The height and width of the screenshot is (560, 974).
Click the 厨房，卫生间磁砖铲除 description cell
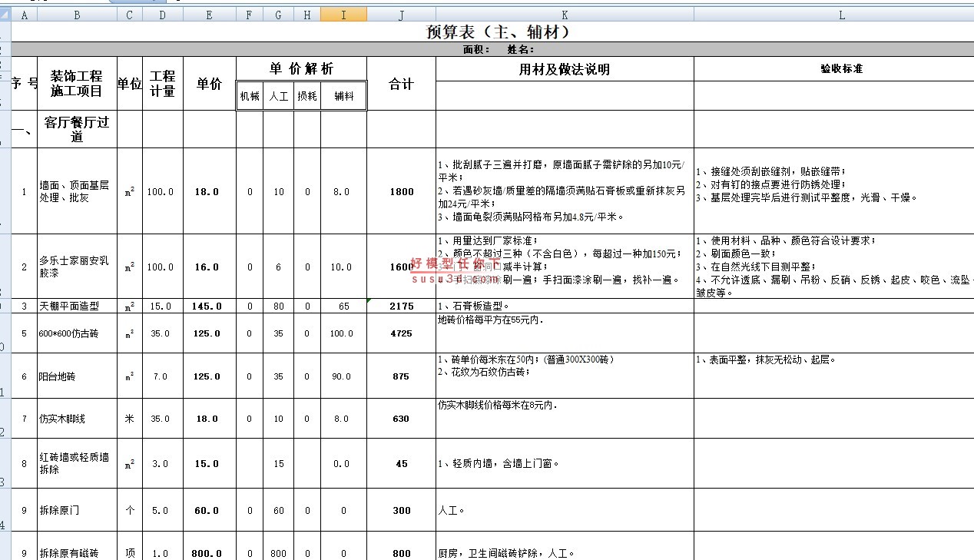click(x=565, y=547)
